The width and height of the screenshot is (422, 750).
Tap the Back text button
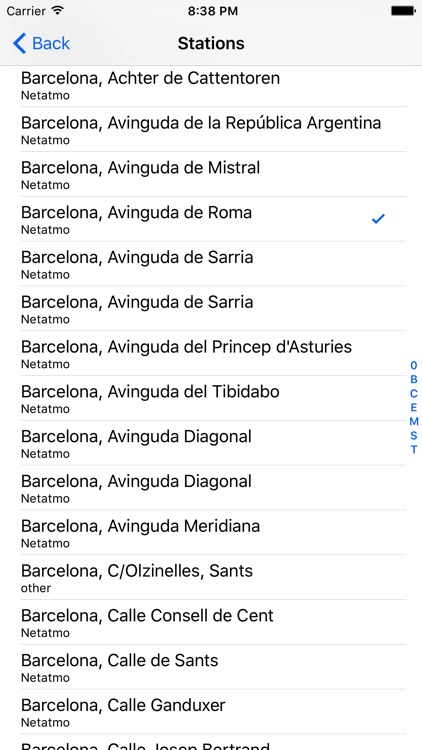[51, 44]
